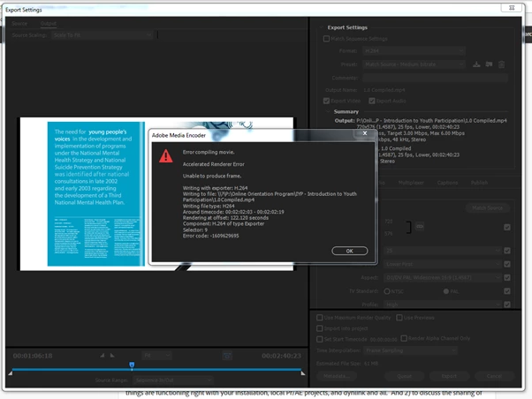Click the Error code text line

click(210, 236)
